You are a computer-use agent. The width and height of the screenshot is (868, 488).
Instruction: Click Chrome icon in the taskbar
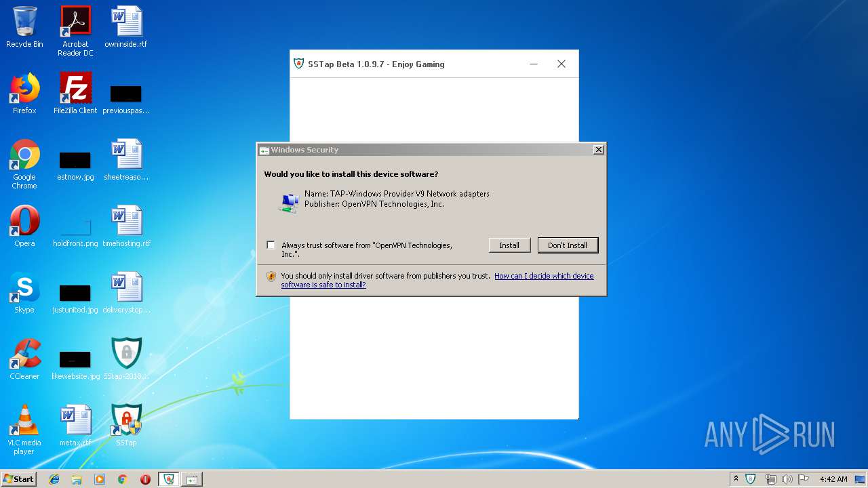(122, 479)
